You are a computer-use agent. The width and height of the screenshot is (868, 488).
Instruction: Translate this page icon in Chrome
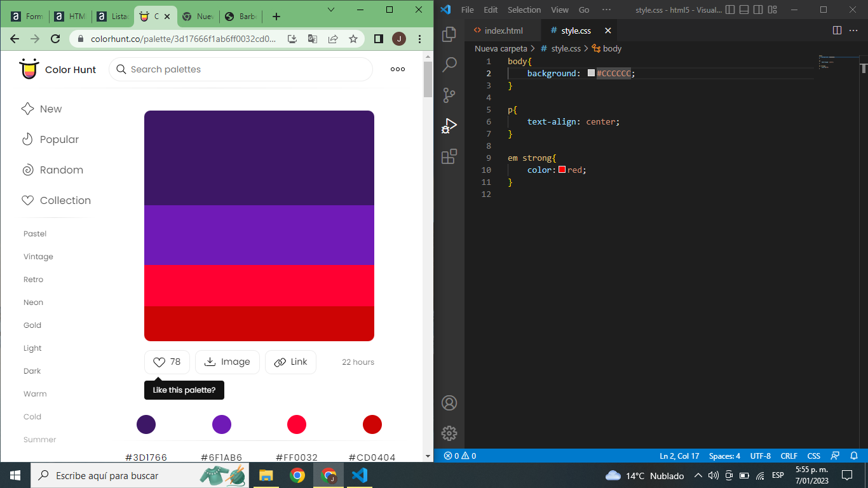pos(313,39)
